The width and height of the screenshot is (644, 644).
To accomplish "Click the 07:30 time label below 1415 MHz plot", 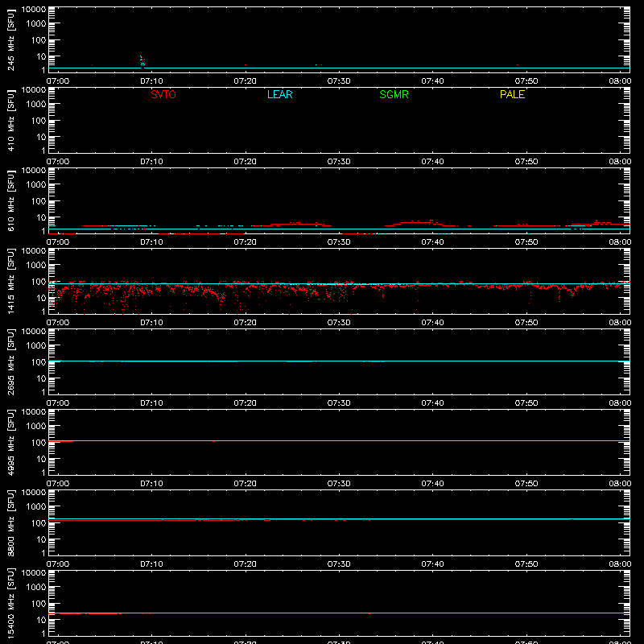I will point(339,323).
